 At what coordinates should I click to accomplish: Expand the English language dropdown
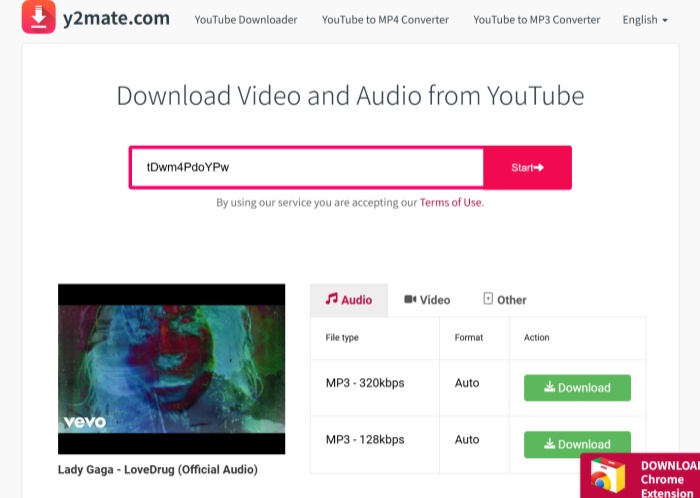pyautogui.click(x=645, y=20)
